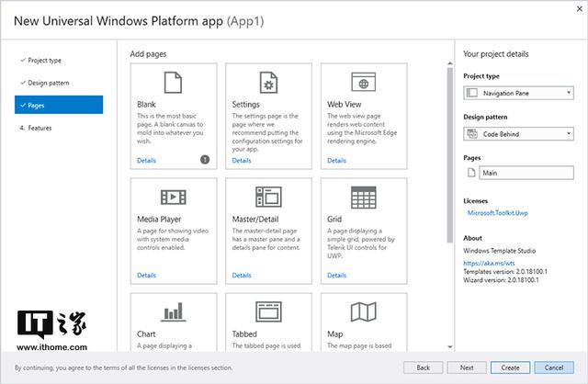588x384 pixels.
Task: Click the Next button
Action: click(467, 367)
